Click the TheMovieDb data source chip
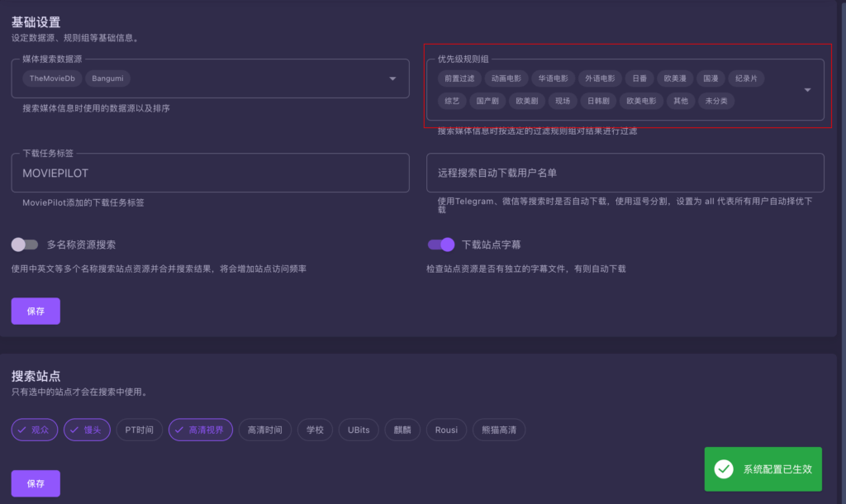 pos(52,78)
